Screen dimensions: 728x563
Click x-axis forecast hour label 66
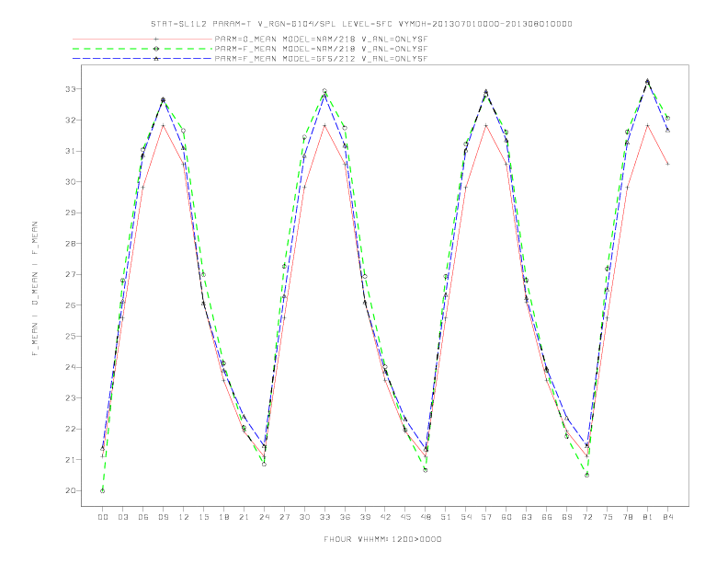point(547,517)
